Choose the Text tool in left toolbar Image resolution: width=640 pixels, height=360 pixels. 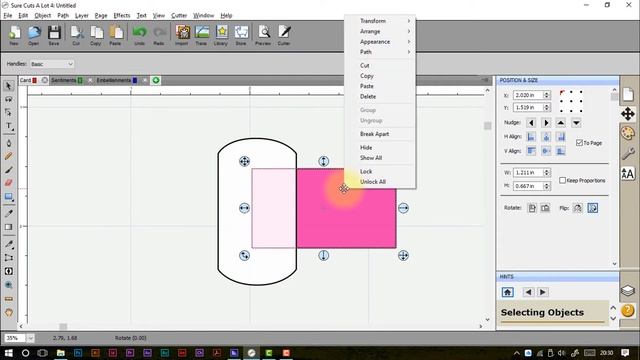tap(9, 126)
